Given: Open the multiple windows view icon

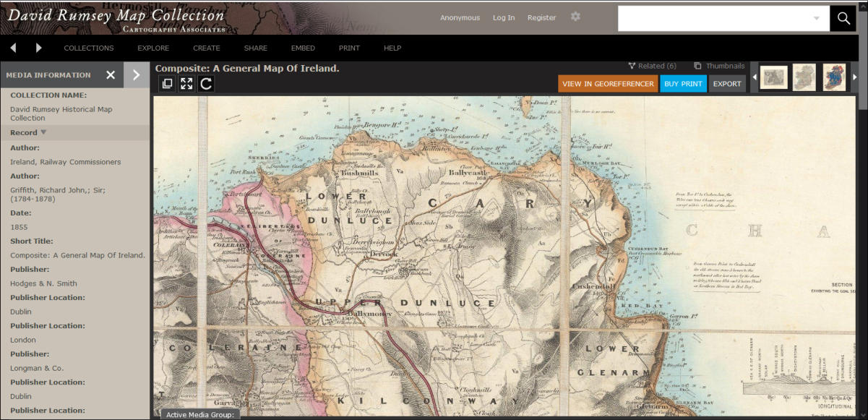Looking at the screenshot, I should click(x=167, y=84).
